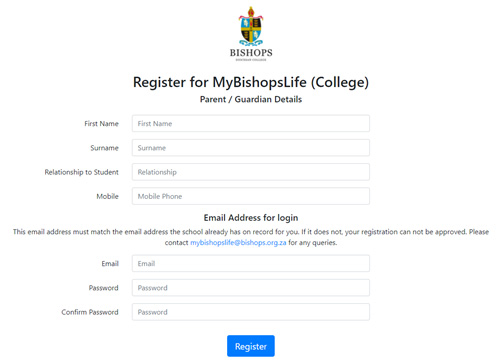Select the Email input field

click(x=251, y=263)
